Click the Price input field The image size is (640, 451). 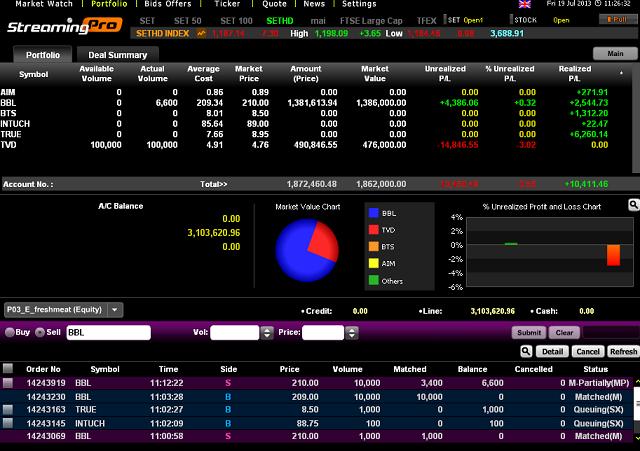[323, 333]
